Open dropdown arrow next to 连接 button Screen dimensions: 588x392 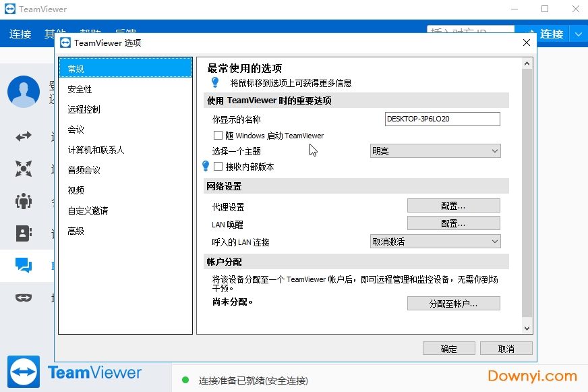tap(579, 34)
